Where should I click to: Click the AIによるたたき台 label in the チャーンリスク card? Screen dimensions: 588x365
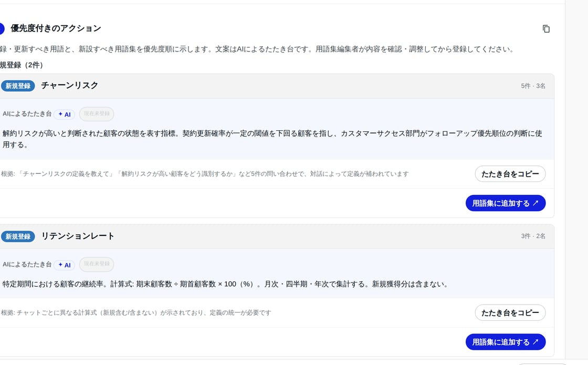(27, 113)
